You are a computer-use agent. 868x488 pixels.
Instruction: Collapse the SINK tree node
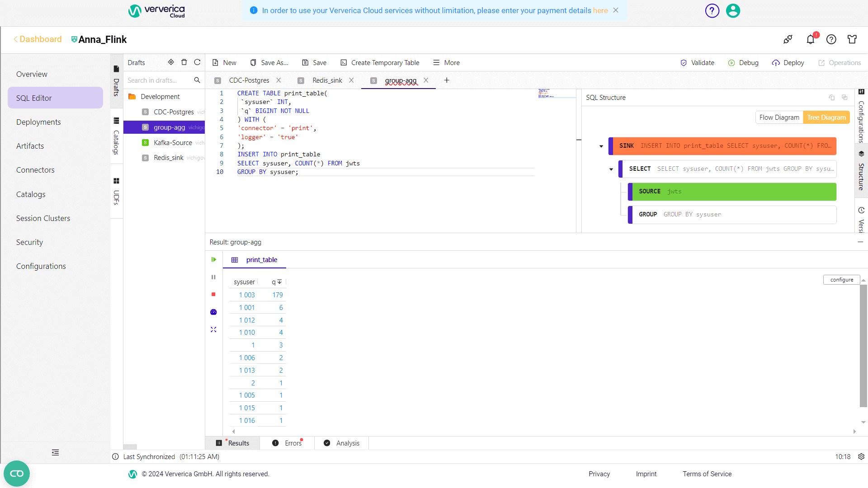coord(601,146)
